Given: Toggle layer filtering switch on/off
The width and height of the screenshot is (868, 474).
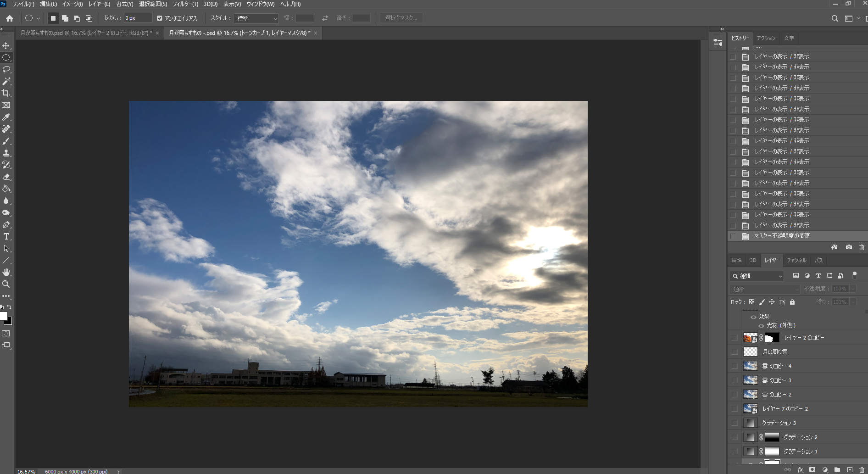Looking at the screenshot, I should 854,275.
